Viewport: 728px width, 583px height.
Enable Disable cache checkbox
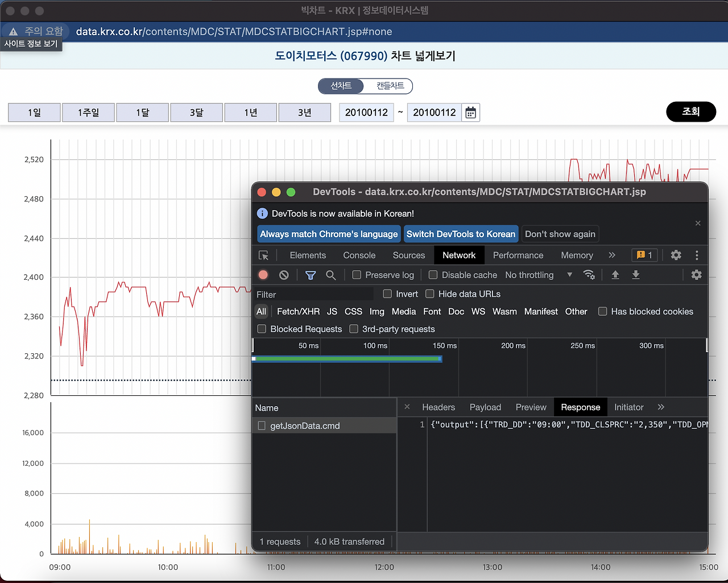tap(433, 275)
